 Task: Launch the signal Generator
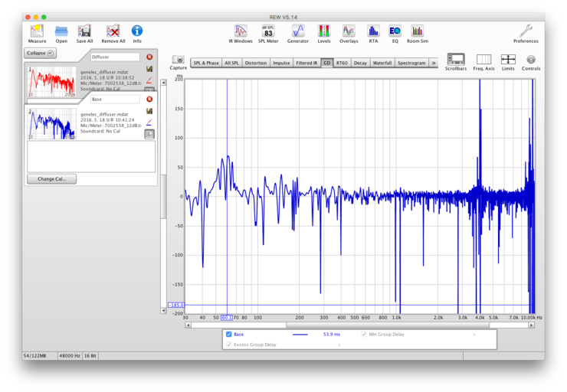point(298,32)
